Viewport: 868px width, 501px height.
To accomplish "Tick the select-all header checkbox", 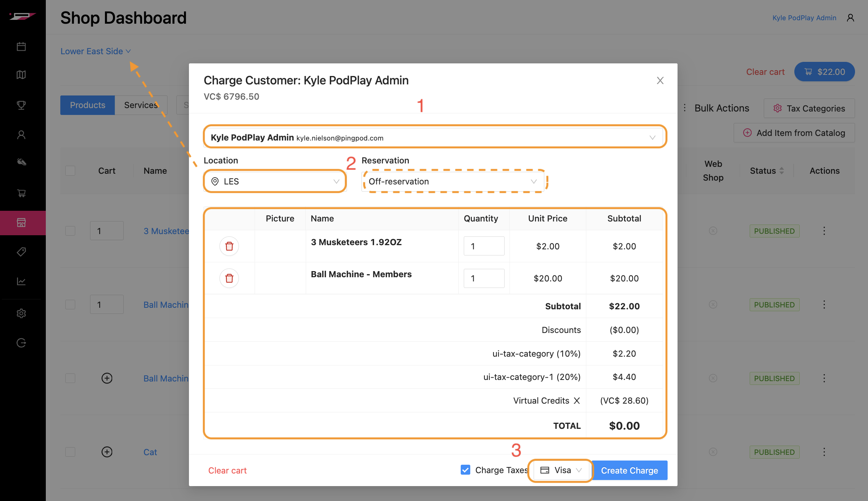I will 70,171.
